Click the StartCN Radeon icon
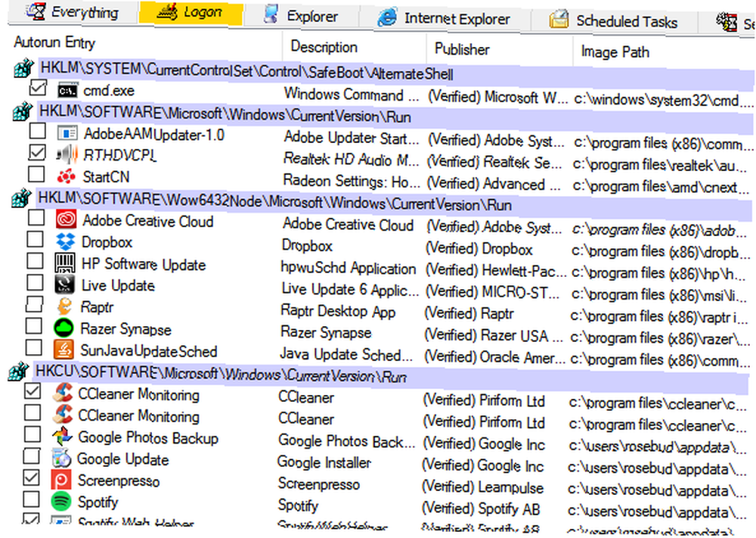Viewport: 756px width, 538px height. (x=66, y=176)
